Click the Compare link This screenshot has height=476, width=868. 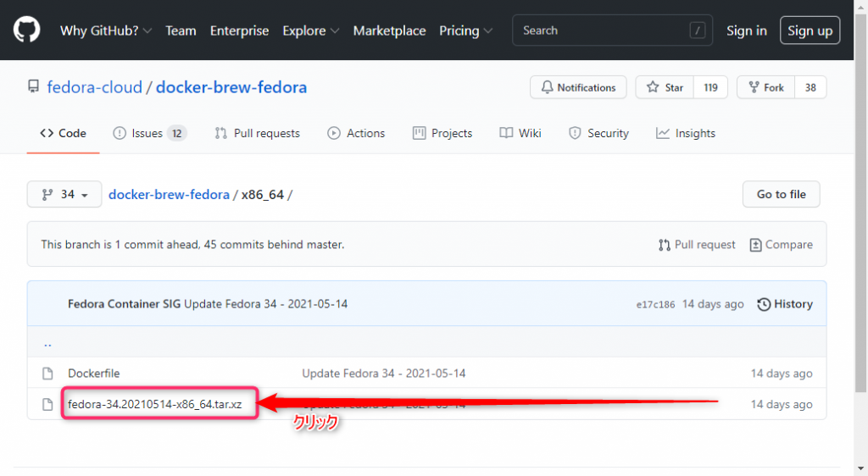tap(781, 245)
